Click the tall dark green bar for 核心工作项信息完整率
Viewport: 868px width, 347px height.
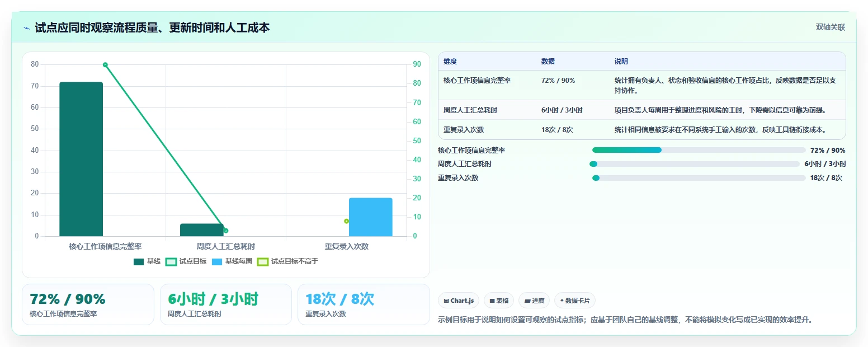(81, 160)
